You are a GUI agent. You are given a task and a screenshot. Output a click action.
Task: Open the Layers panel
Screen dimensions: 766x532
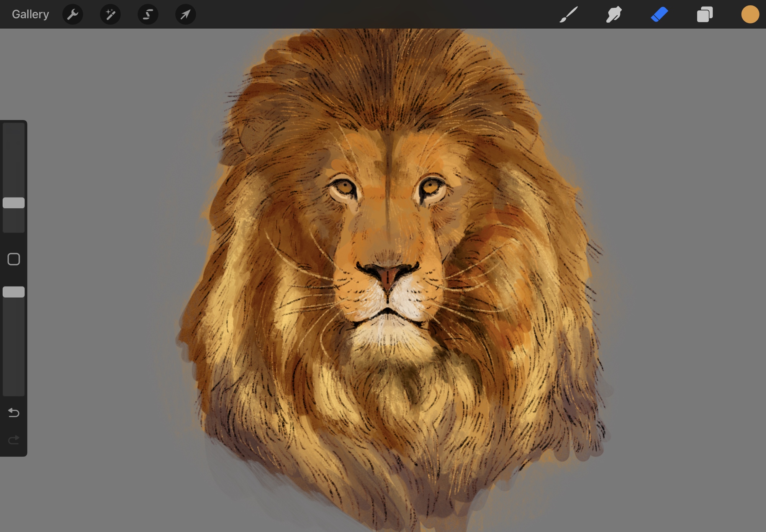click(705, 15)
